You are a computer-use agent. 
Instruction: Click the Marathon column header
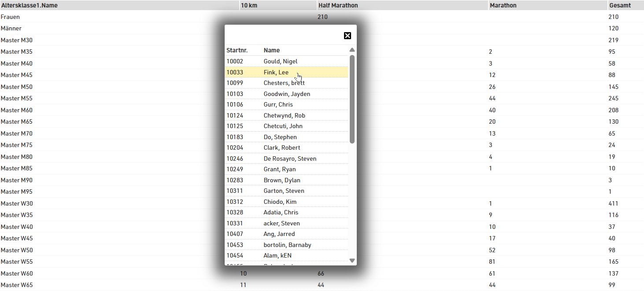click(503, 5)
